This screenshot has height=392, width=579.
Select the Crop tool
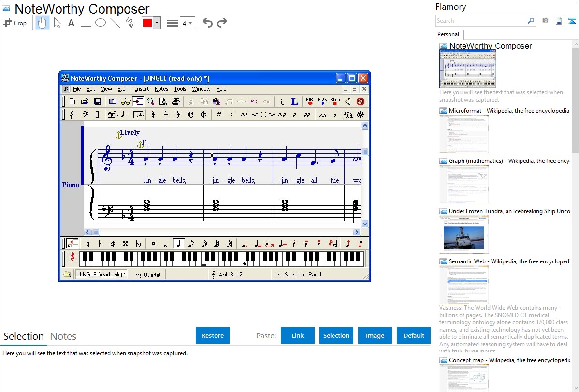[x=15, y=23]
